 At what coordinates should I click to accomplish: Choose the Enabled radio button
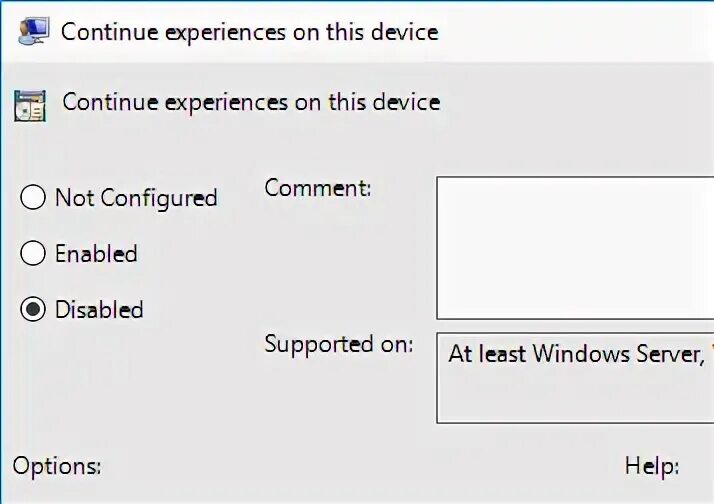[x=33, y=254]
